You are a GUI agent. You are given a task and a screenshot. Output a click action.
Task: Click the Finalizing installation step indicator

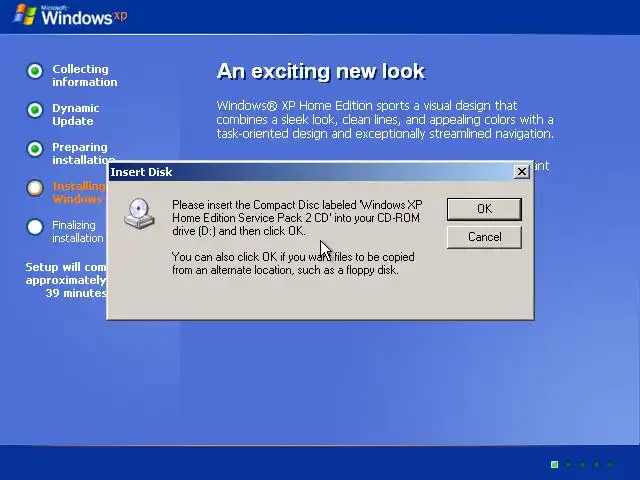pyautogui.click(x=35, y=227)
